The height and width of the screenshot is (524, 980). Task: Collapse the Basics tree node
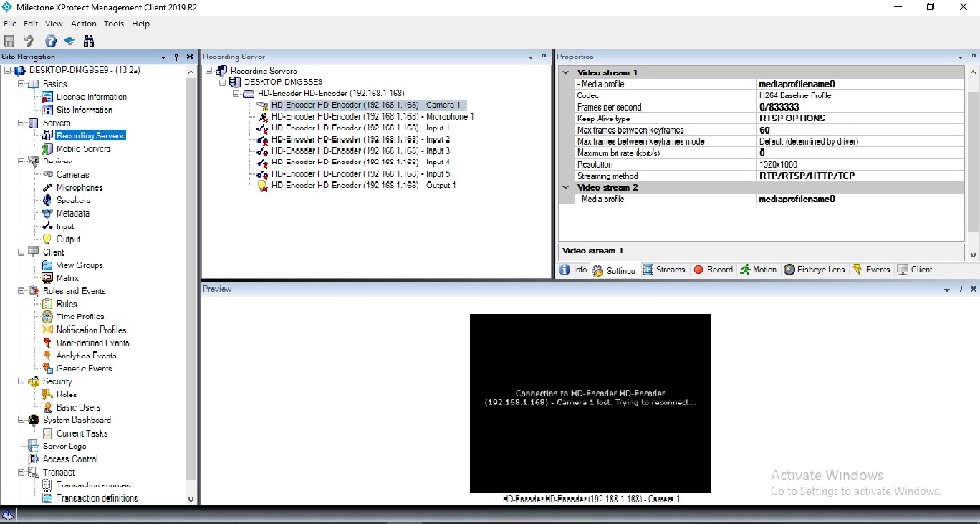point(21,84)
